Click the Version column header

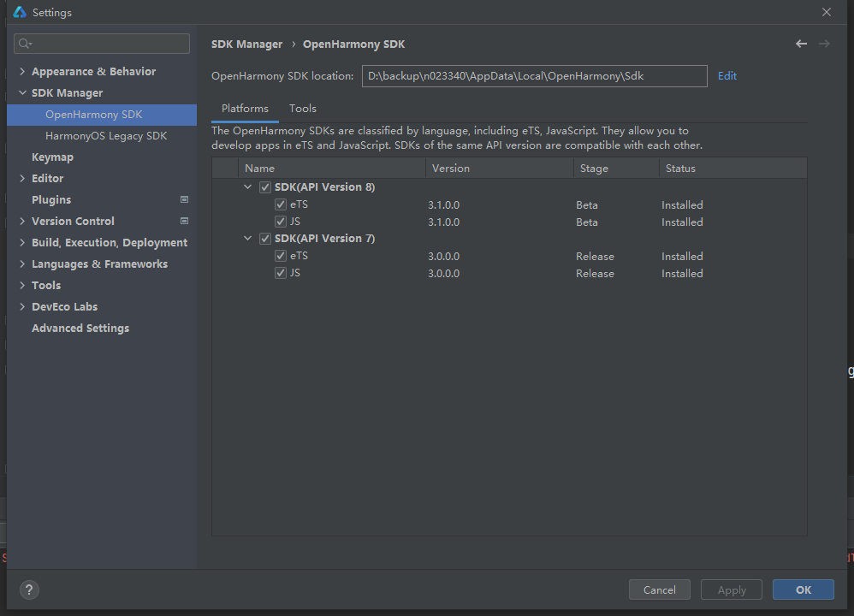click(x=500, y=169)
